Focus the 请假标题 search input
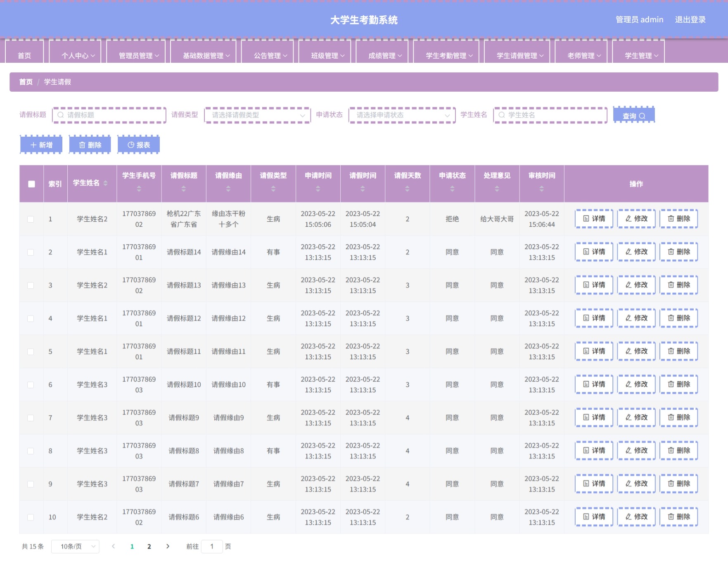728x567 pixels. click(109, 115)
